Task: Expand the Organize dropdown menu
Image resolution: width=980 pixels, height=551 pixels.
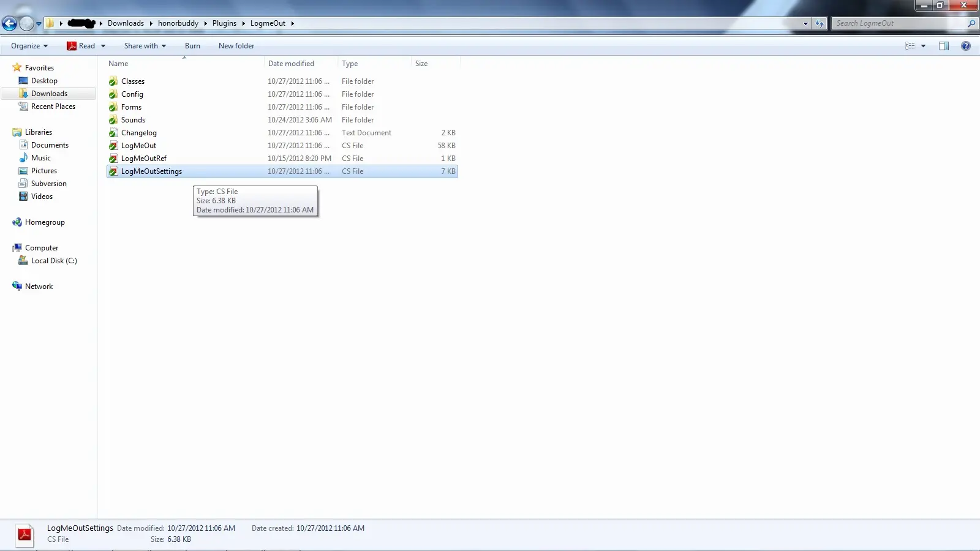Action: click(29, 46)
